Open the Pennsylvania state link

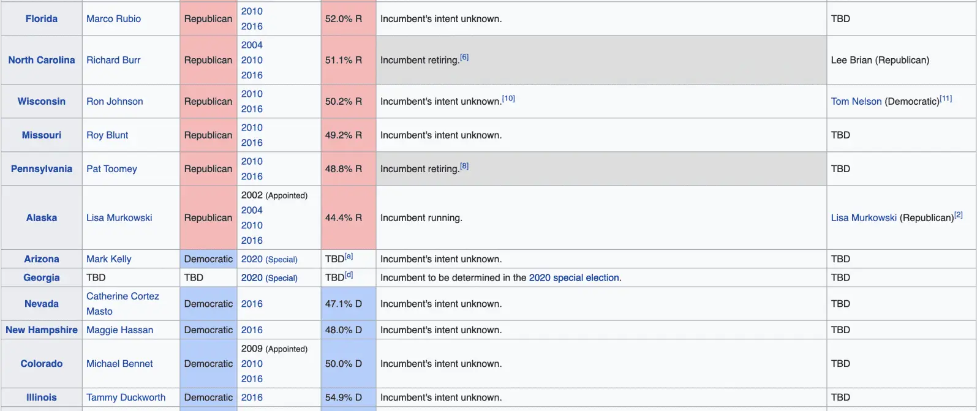(41, 169)
